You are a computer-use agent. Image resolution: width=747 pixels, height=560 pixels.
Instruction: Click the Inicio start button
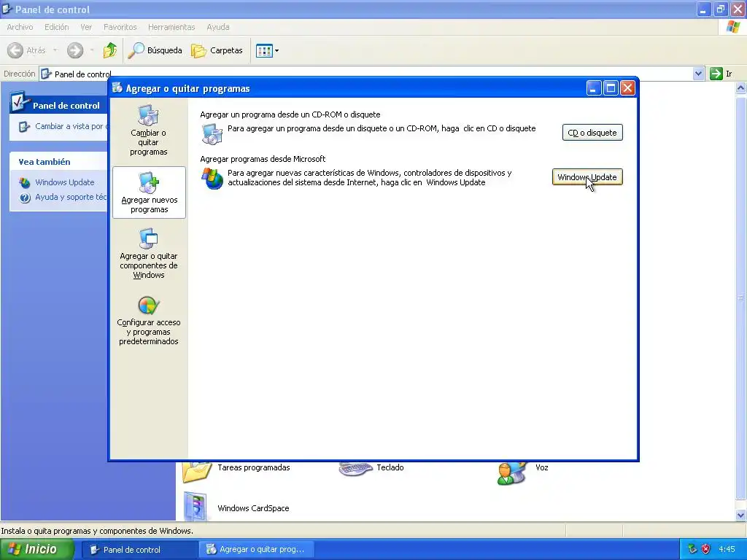click(x=36, y=550)
